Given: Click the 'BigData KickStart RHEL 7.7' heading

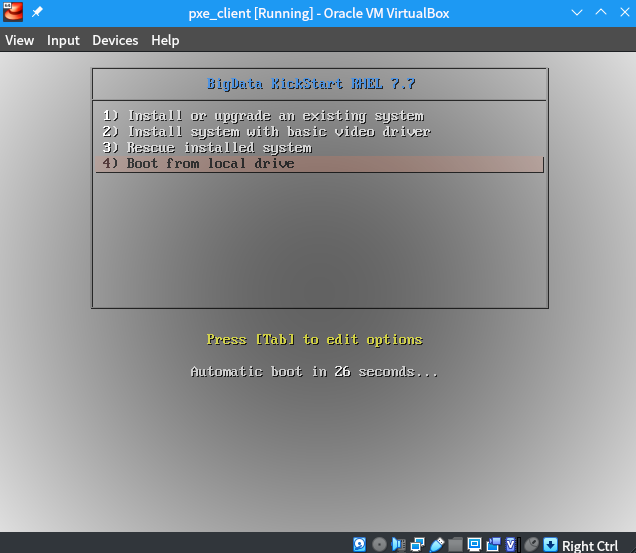Looking at the screenshot, I should [311, 84].
